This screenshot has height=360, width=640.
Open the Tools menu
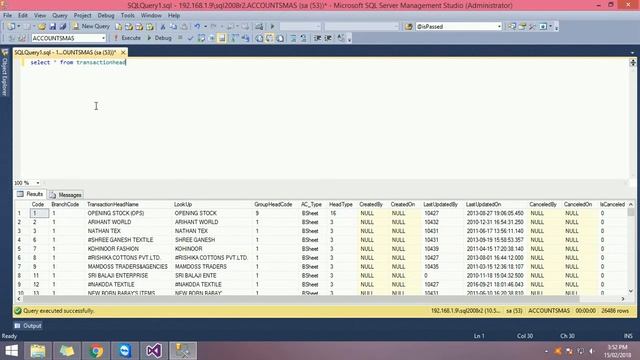[127, 16]
